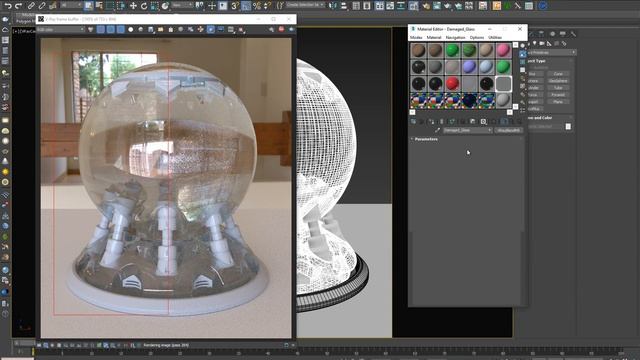Click the Cone primitive button
640x360 pixels.
(x=558, y=74)
